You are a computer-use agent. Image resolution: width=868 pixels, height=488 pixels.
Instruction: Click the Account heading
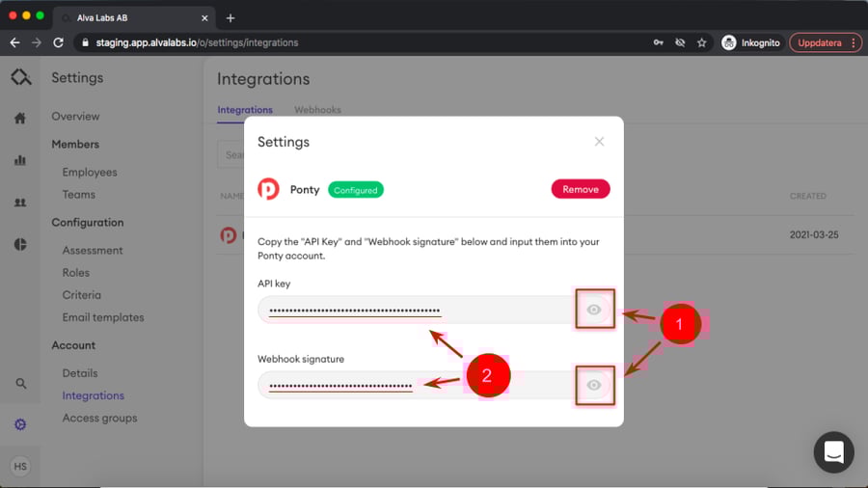click(73, 344)
